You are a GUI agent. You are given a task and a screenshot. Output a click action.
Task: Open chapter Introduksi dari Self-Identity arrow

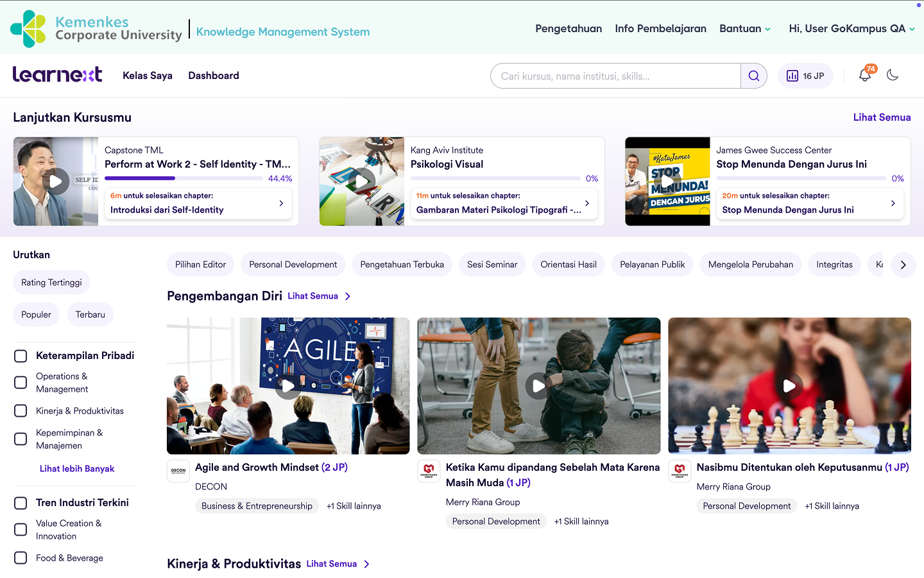(x=281, y=203)
